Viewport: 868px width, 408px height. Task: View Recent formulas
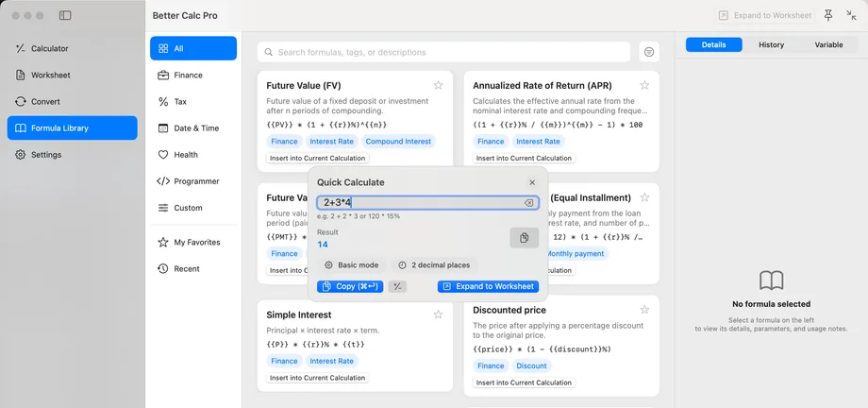pyautogui.click(x=193, y=269)
